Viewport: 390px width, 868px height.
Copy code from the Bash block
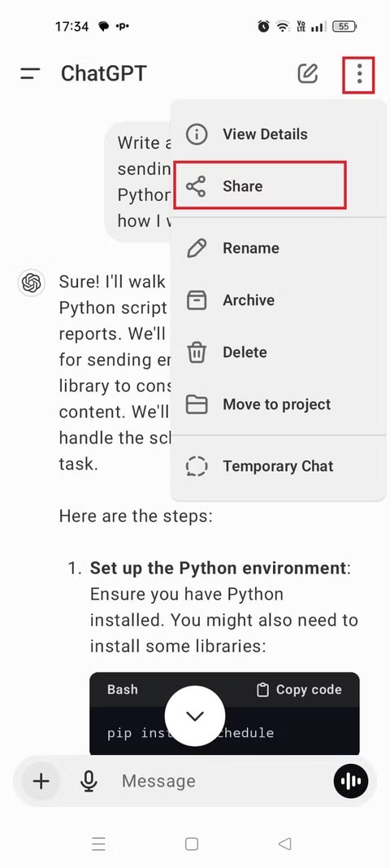tap(299, 690)
